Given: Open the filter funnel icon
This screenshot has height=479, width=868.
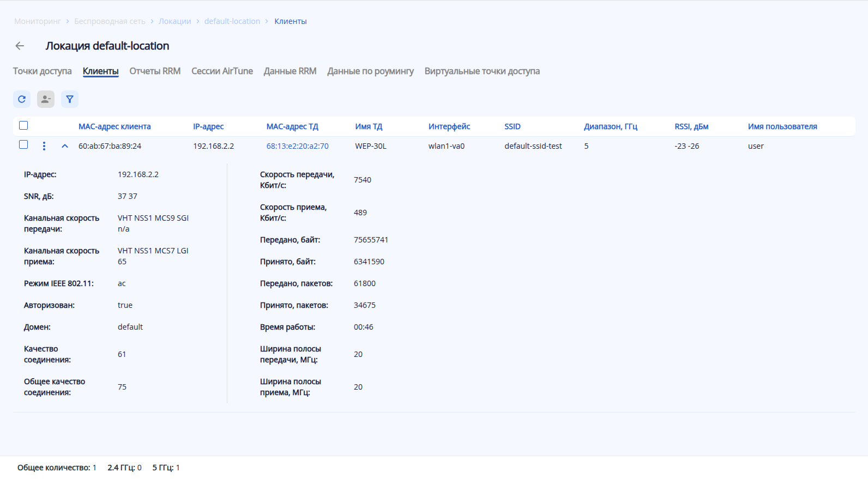Looking at the screenshot, I should click(70, 99).
